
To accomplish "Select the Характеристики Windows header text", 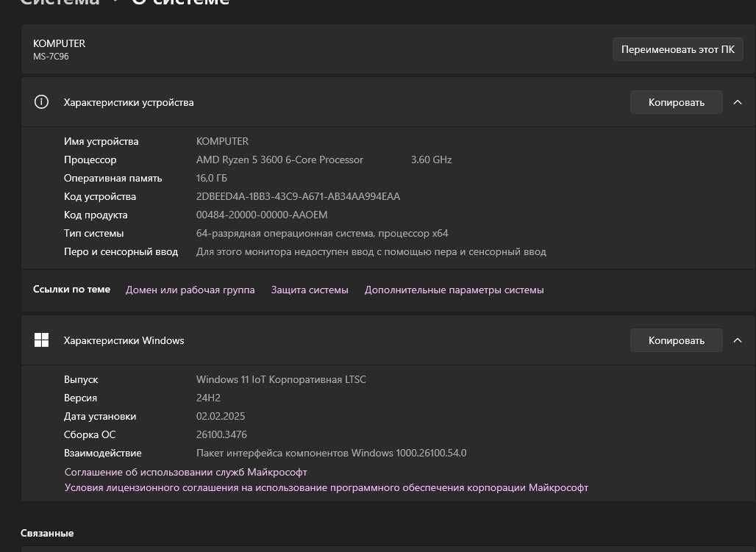I will tap(124, 340).
